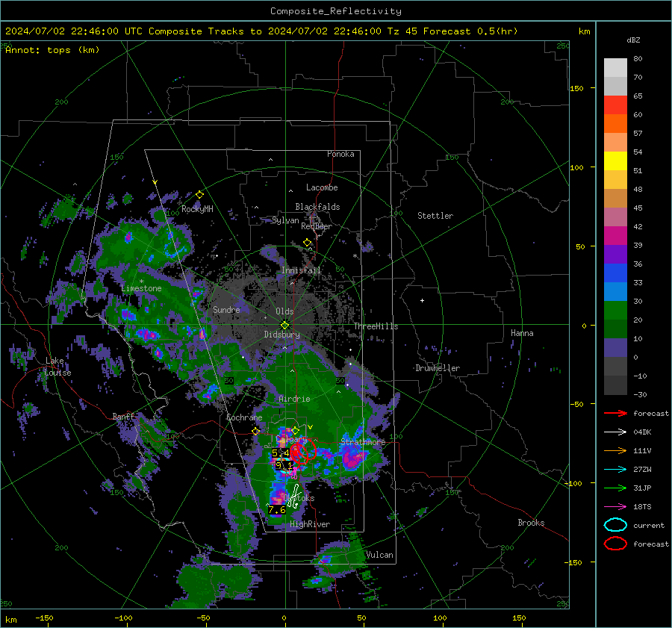Click the yellow diamond marker below Cochrane
This screenshot has width=672, height=628.
click(x=256, y=431)
